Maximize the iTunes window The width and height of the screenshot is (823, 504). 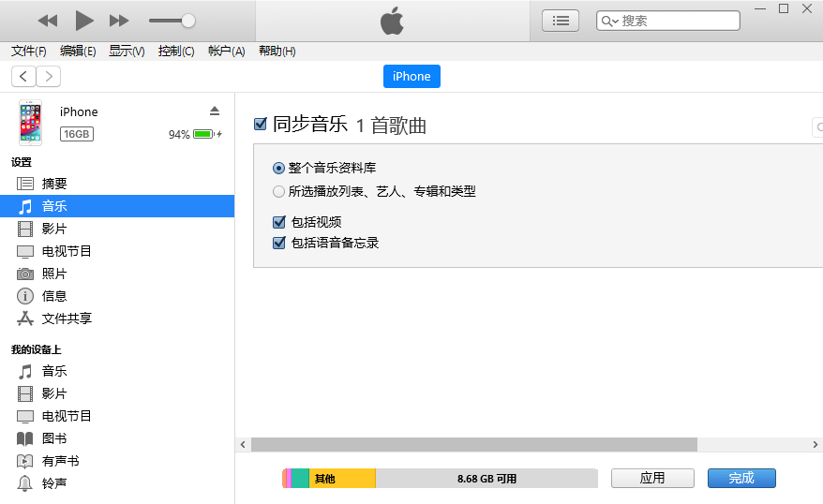point(783,9)
